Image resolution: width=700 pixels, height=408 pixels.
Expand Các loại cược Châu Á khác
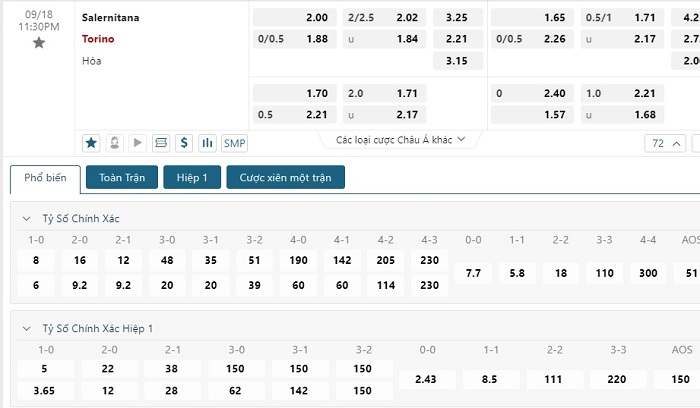point(400,140)
